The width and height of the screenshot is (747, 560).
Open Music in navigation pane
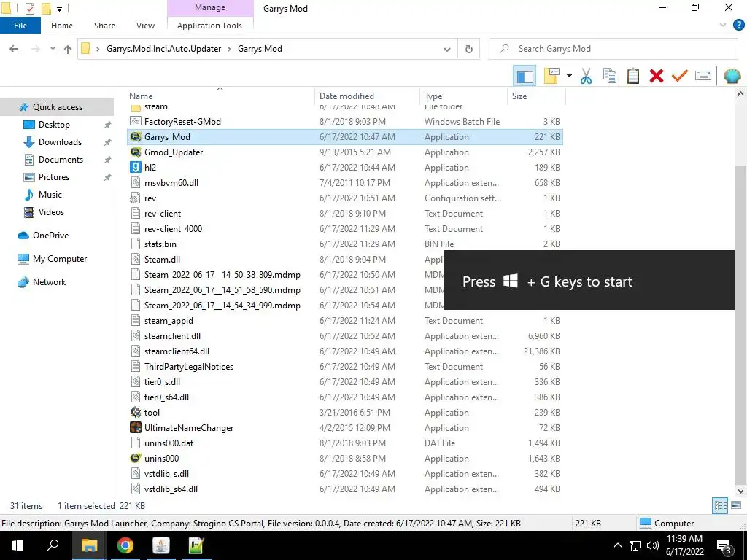(x=50, y=195)
